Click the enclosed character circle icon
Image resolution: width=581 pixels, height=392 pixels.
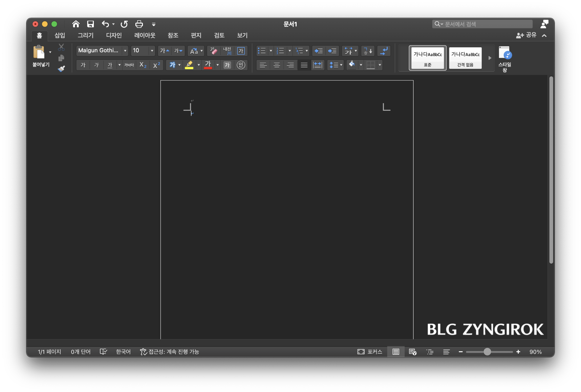pyautogui.click(x=241, y=65)
